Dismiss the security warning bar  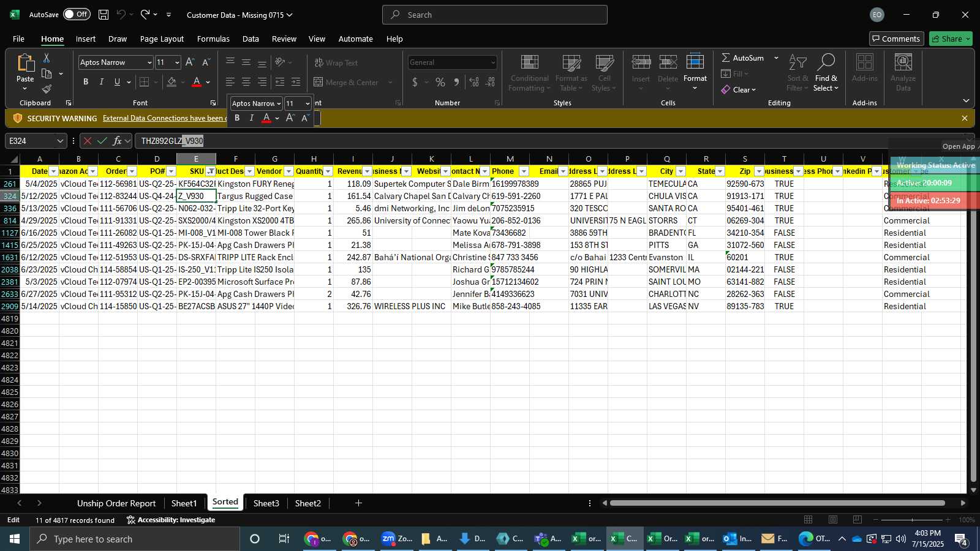(965, 118)
